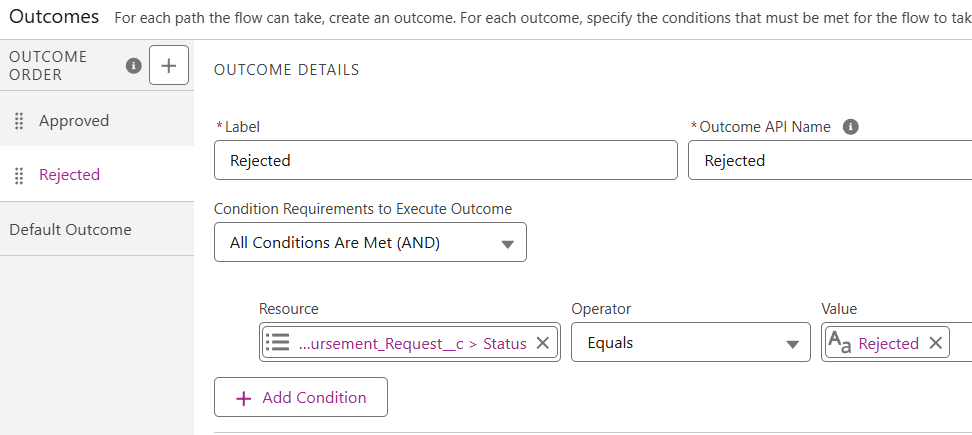Add a new outcome with plus button
The image size is (972, 435).
point(168,66)
